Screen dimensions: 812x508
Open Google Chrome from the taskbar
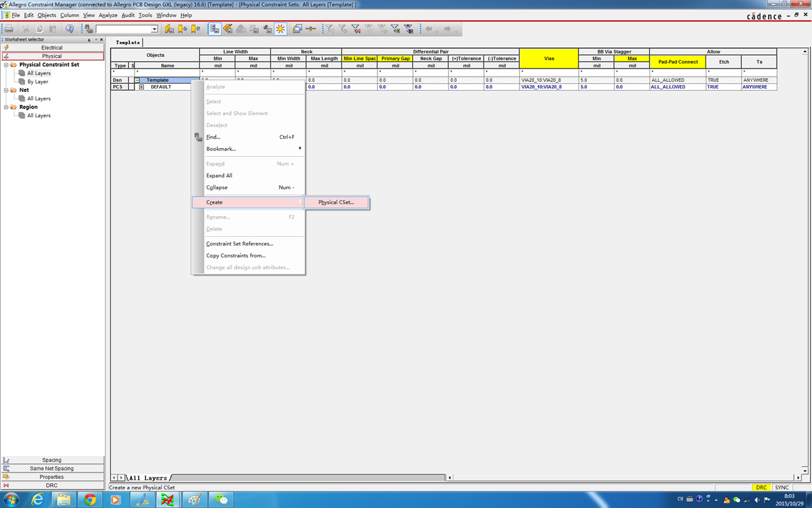pyautogui.click(x=89, y=500)
